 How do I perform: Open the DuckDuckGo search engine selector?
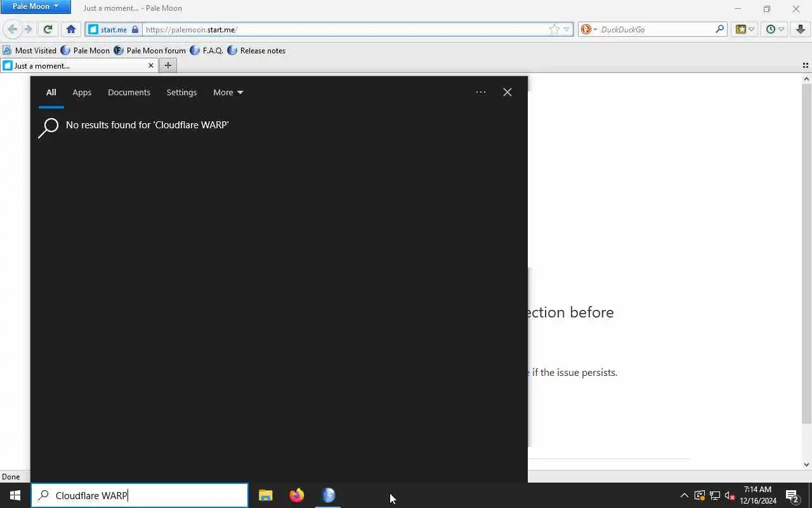[x=588, y=29]
